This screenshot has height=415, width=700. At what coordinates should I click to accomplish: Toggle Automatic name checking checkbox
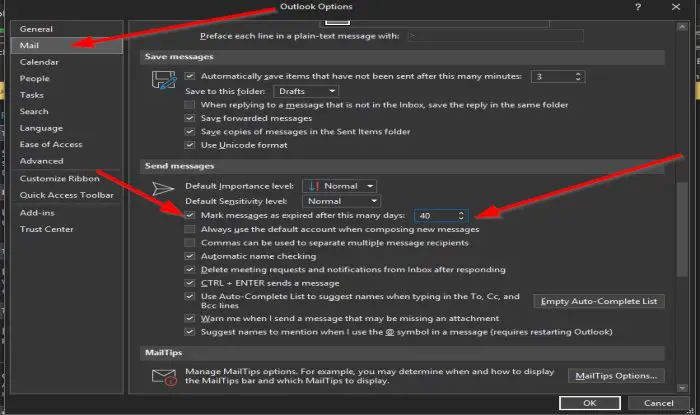pos(190,256)
